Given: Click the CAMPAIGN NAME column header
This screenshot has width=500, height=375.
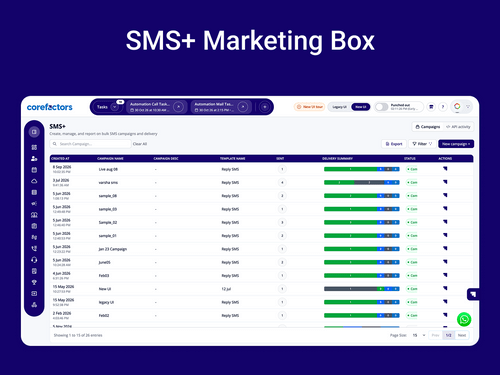Looking at the screenshot, I should [x=110, y=159].
